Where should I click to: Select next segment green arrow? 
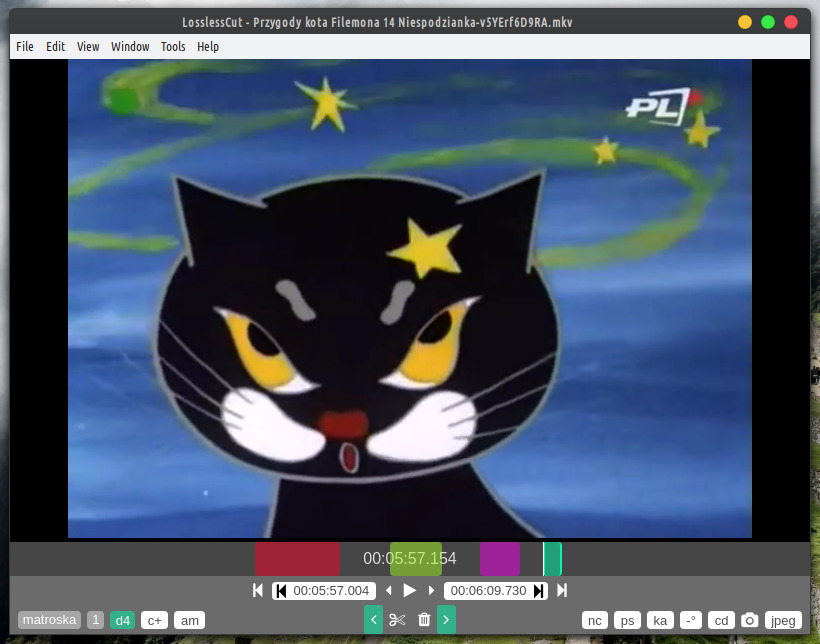point(446,620)
